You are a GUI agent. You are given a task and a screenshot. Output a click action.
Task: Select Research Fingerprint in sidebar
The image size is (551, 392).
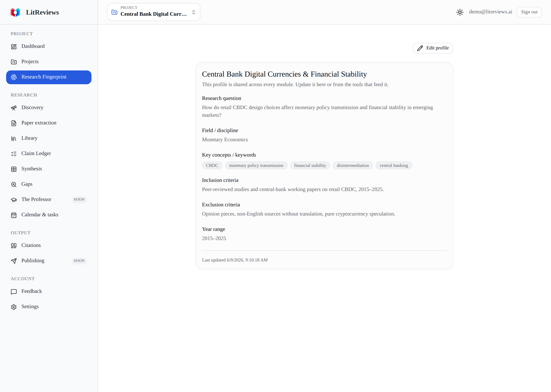[49, 77]
